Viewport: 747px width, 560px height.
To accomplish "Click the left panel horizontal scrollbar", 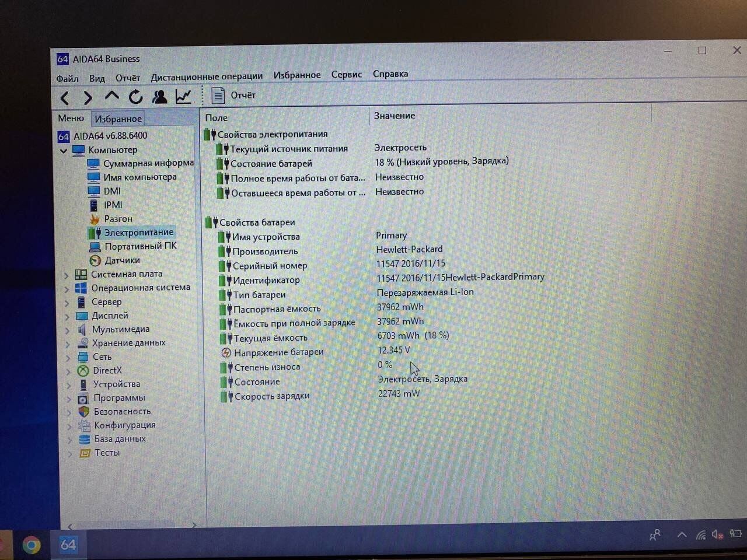I will click(x=128, y=524).
